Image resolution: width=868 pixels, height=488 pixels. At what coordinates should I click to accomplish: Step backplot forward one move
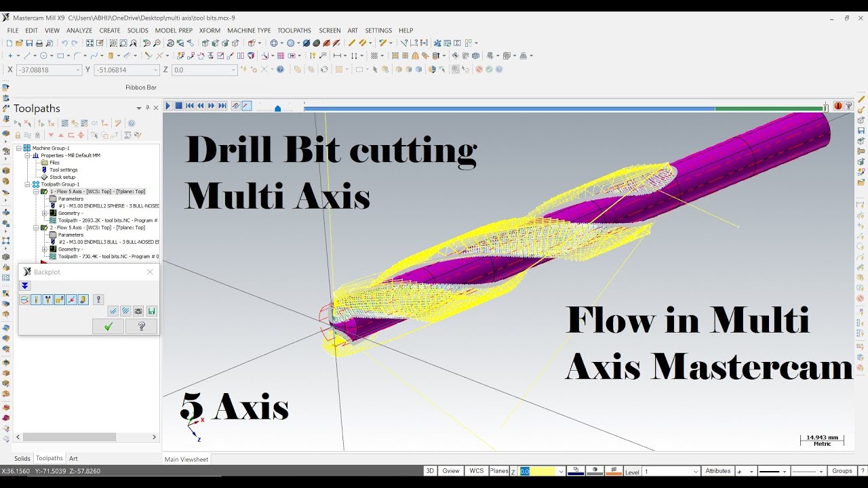212,106
